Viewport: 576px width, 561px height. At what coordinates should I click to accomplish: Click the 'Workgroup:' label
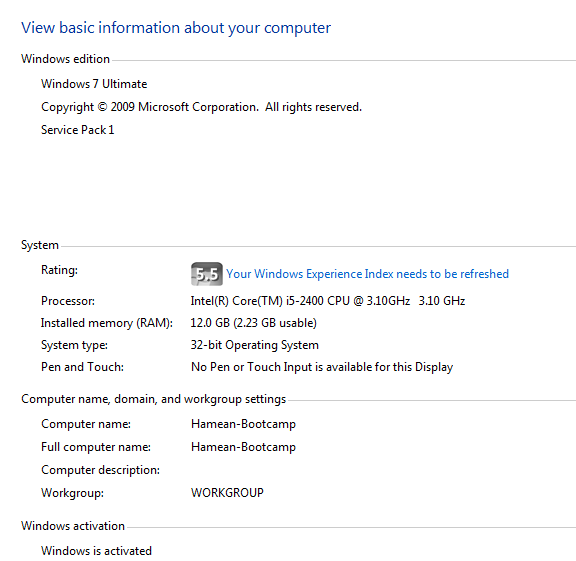72,493
